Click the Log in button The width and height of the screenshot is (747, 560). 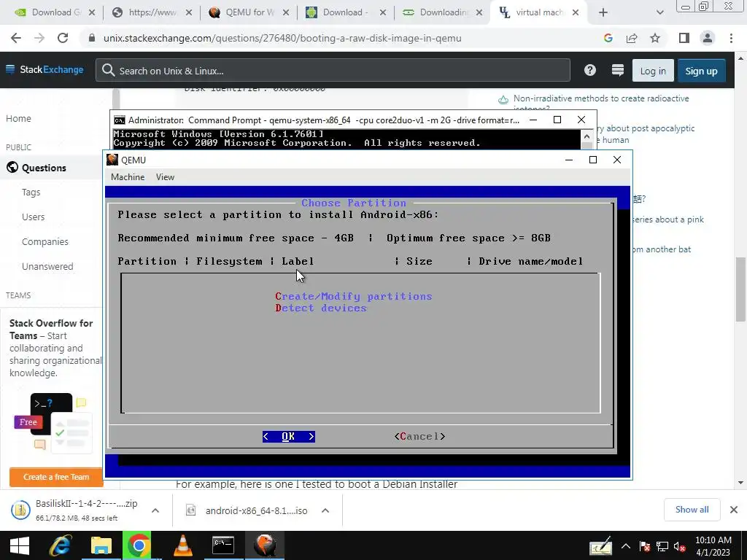click(653, 71)
